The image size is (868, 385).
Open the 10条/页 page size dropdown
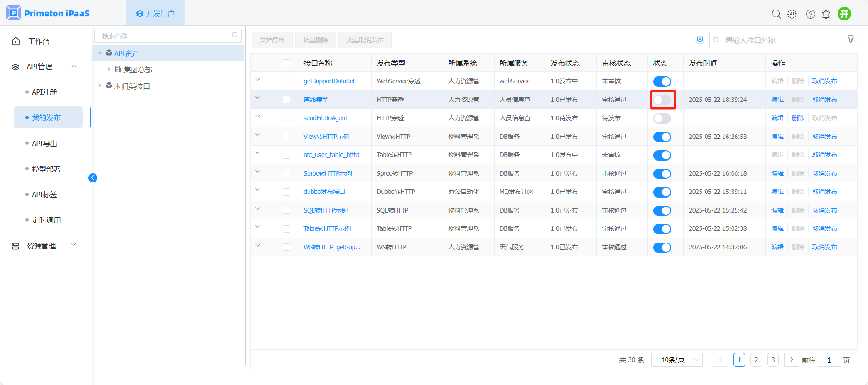(677, 360)
